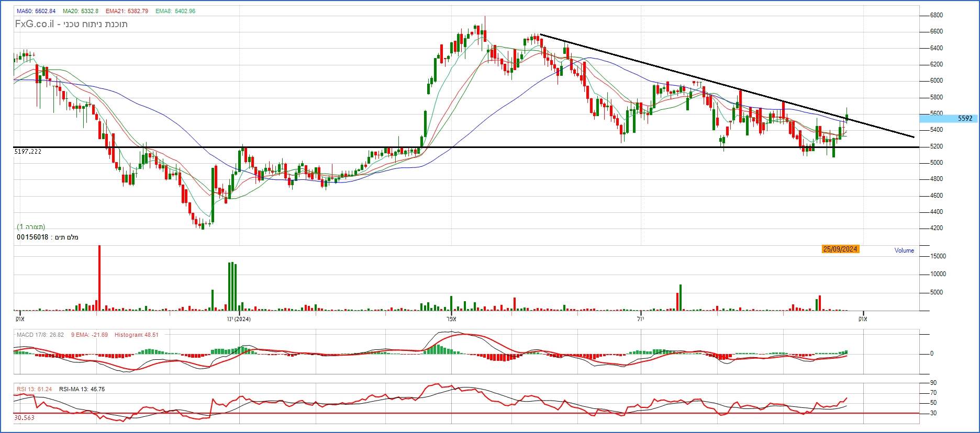This screenshot has width=980, height=433.
Task: Click the (2024) January time axis label
Action: [239, 319]
